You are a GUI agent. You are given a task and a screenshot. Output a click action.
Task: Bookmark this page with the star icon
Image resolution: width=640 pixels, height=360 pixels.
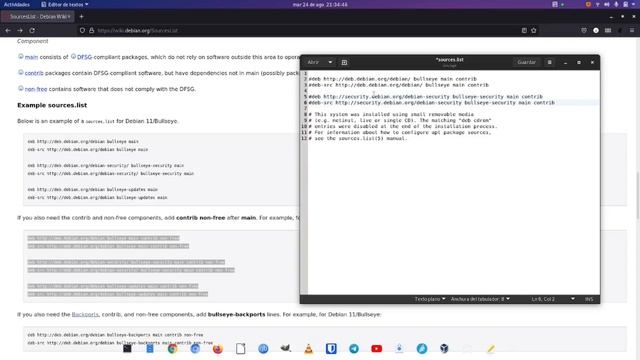[x=533, y=30]
